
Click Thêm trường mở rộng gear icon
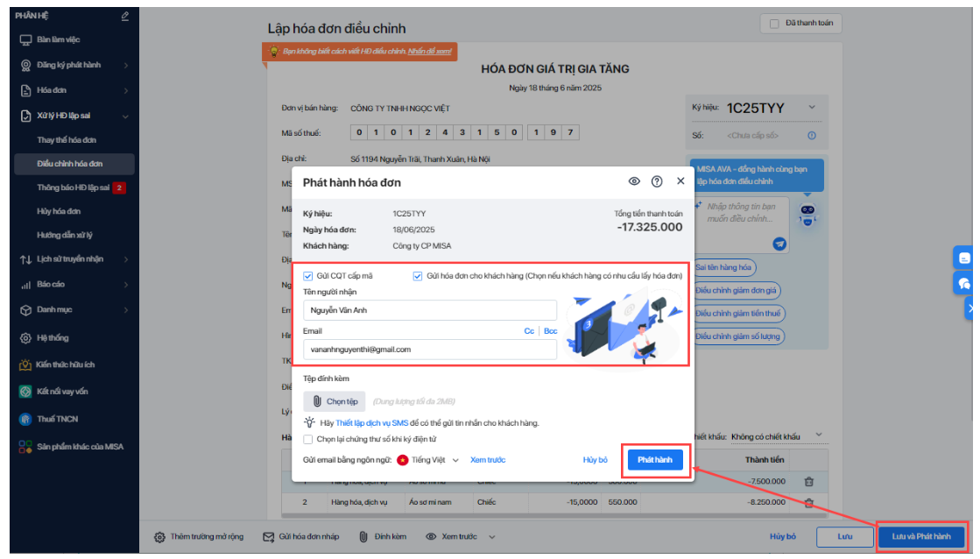click(x=159, y=537)
